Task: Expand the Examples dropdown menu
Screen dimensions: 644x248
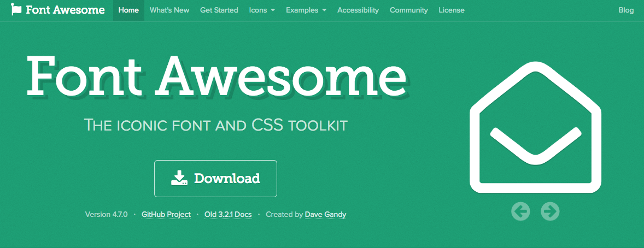Action: (x=306, y=10)
